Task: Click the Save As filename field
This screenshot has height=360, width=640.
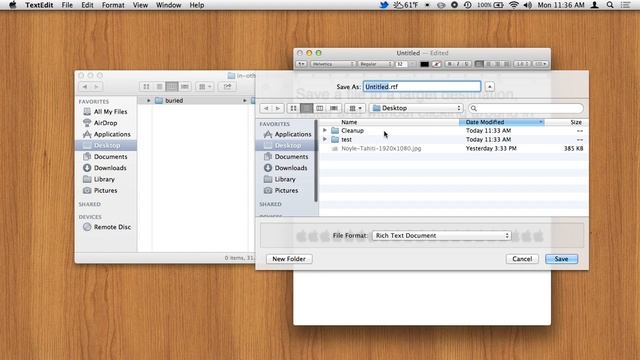Action: pos(422,87)
